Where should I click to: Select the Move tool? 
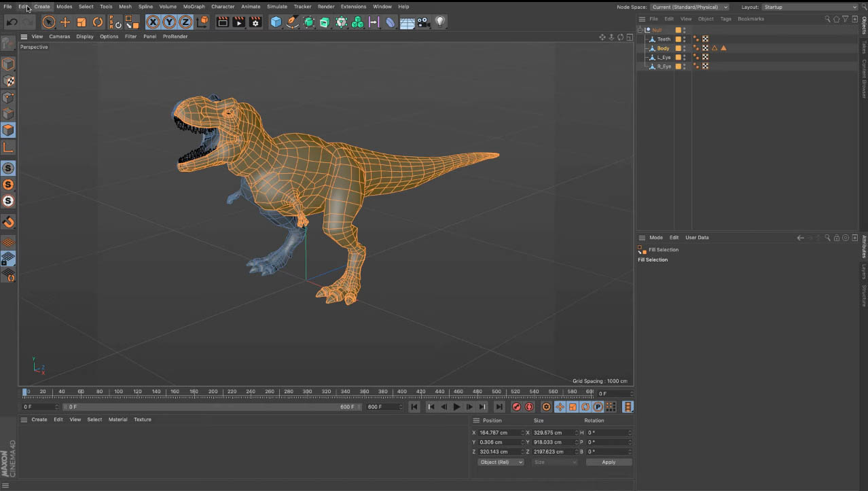coord(65,22)
